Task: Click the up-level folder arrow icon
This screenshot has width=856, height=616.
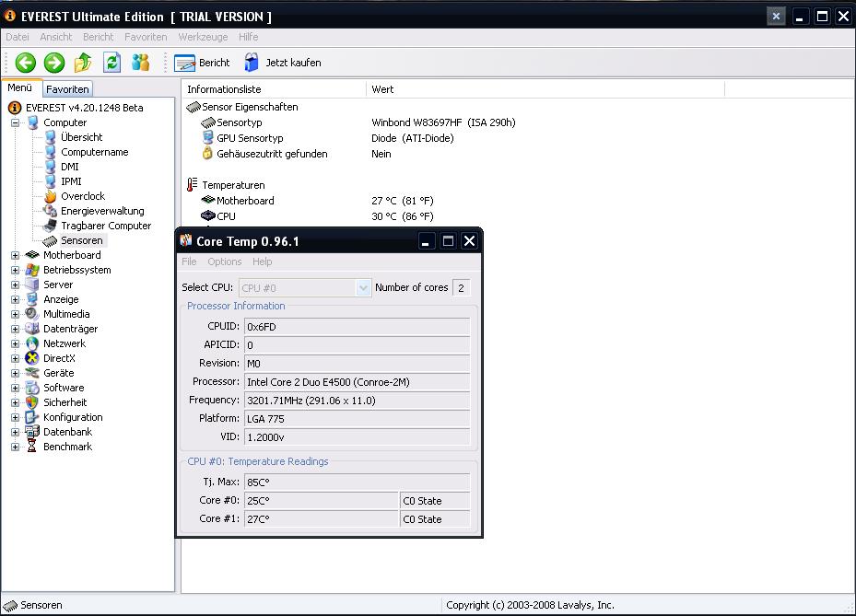Action: pos(83,63)
